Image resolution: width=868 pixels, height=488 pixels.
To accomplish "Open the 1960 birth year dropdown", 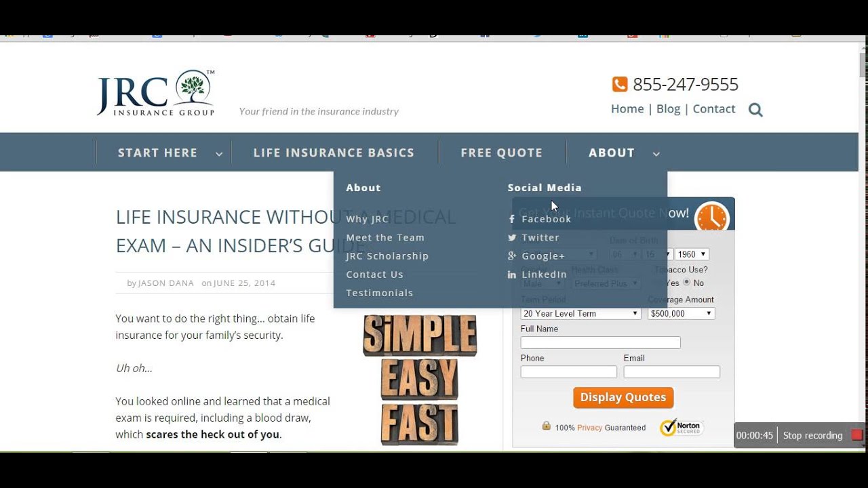I will click(x=692, y=254).
